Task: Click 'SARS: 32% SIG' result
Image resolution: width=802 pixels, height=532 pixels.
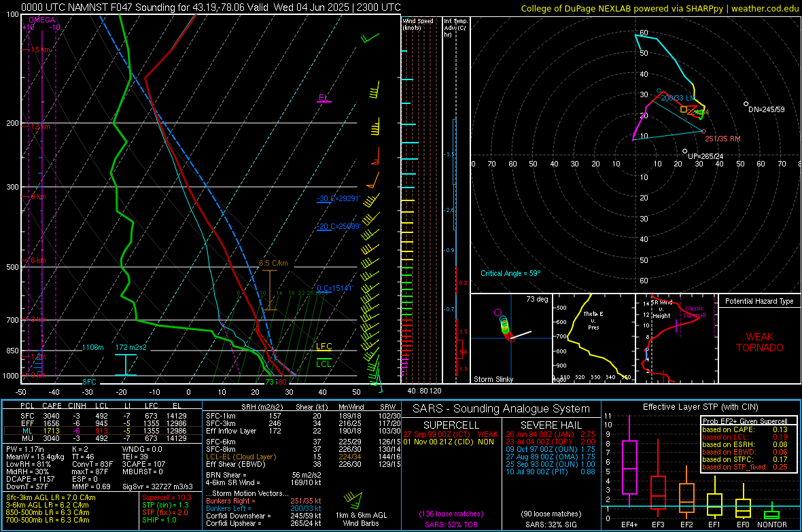Action: (x=551, y=525)
